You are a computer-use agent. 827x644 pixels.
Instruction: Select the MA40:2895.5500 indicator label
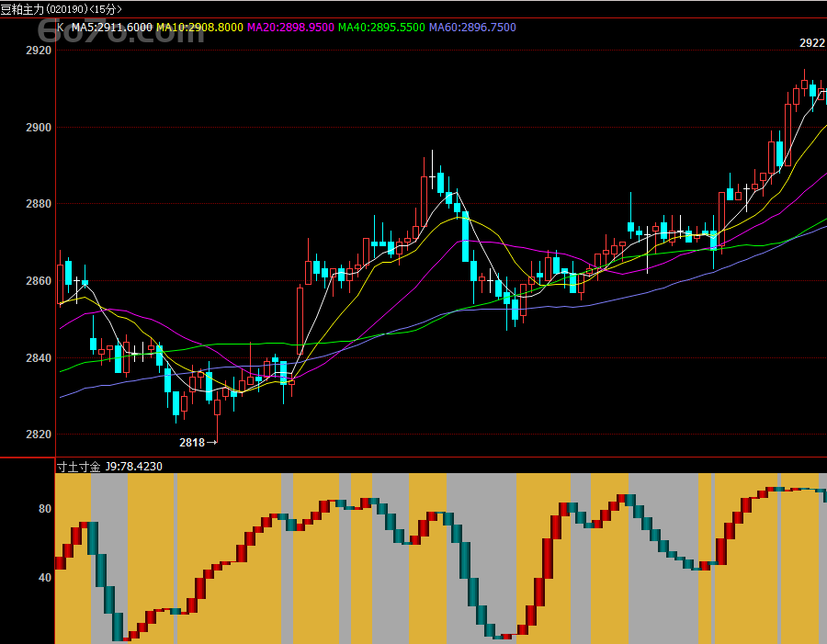(381, 28)
